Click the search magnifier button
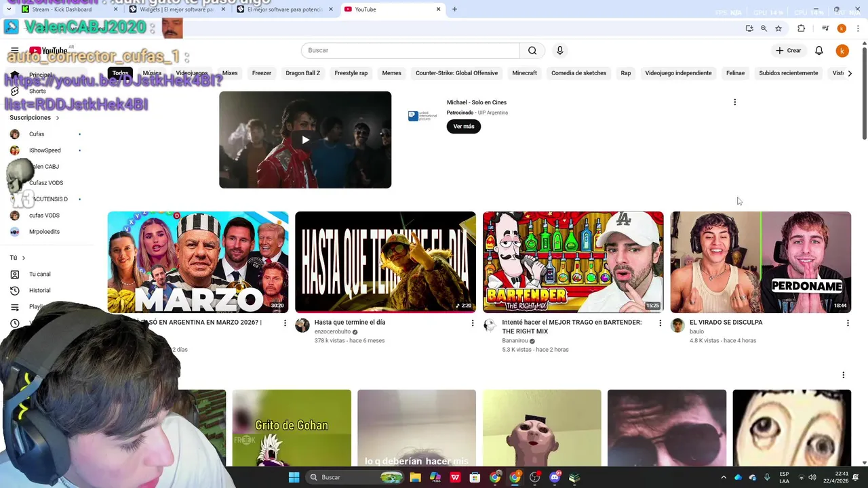The image size is (868, 488). [532, 50]
